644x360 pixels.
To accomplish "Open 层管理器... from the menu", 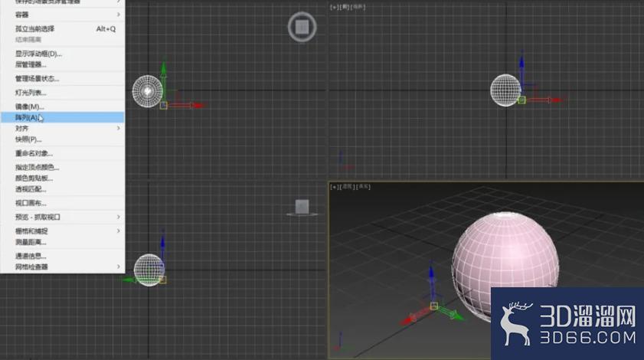I will (x=63, y=64).
